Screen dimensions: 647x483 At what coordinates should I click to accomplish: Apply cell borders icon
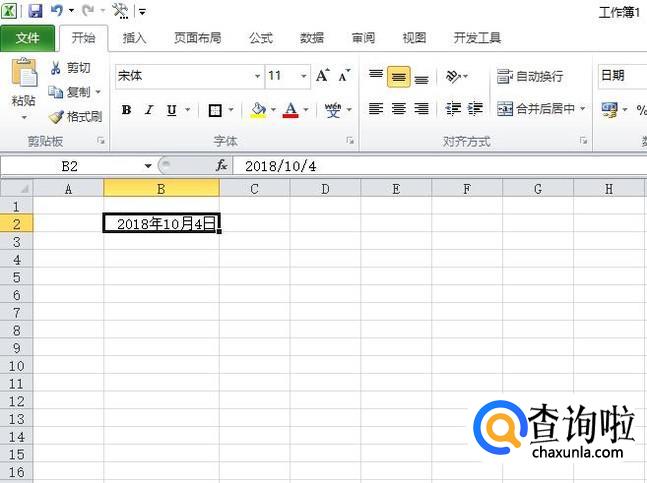(x=215, y=110)
